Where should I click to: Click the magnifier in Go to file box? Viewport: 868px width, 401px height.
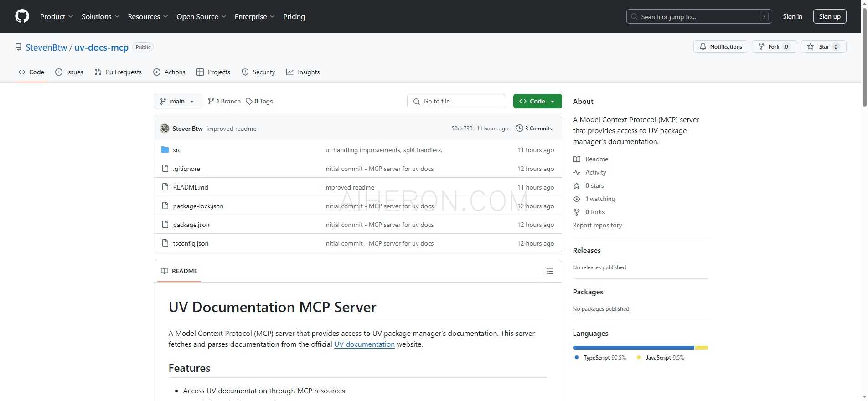click(417, 101)
